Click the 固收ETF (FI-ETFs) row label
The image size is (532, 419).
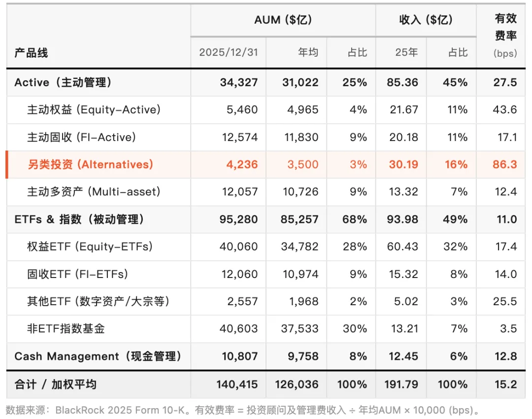point(77,274)
